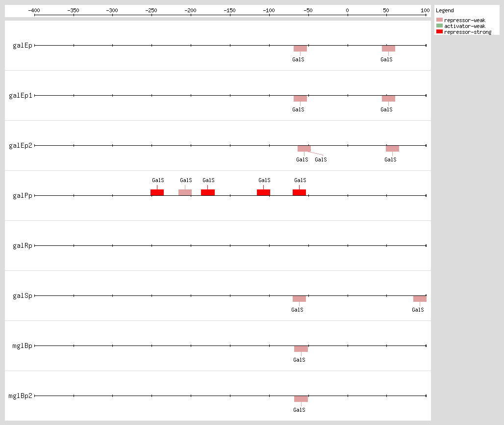Click galEp2 GalS site near +50
This screenshot has height=425, width=504.
tap(393, 149)
